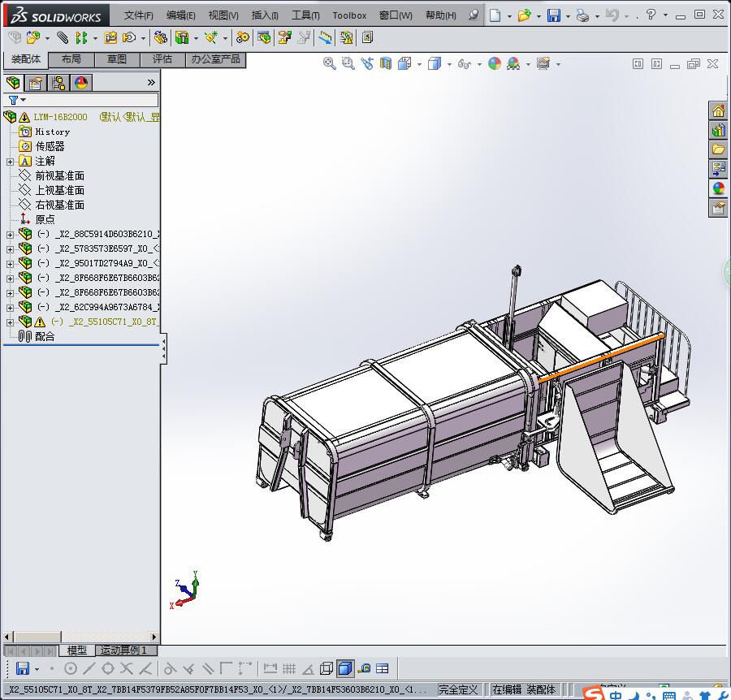The width and height of the screenshot is (731, 700).
Task: Expand the _X2_88C5914D603B6210 component node
Action: 10,235
